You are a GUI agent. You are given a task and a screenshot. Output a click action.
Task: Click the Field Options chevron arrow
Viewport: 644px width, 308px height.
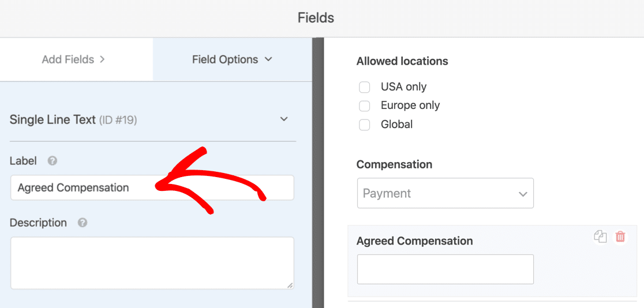268,59
